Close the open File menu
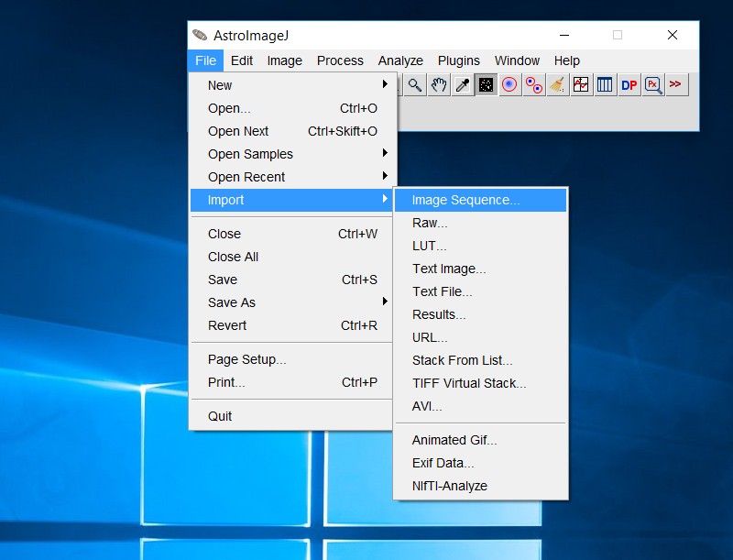Screen dimensions: 733x560 [x=205, y=60]
